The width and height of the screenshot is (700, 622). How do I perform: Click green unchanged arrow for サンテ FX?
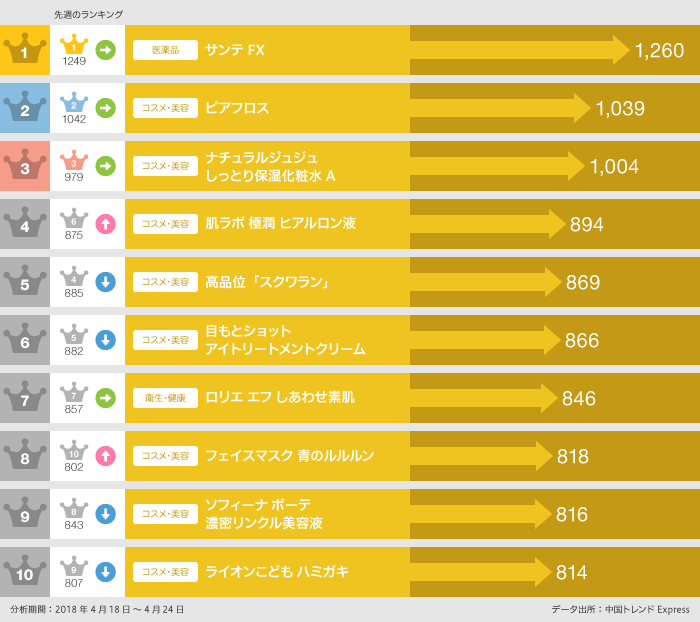coord(105,50)
